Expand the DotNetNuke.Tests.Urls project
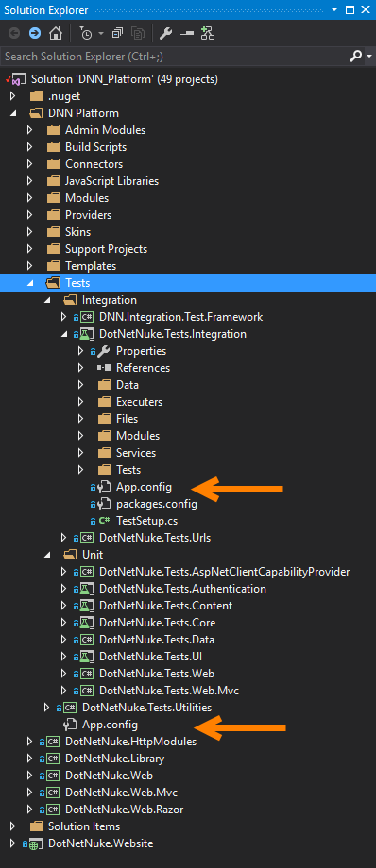 64,538
